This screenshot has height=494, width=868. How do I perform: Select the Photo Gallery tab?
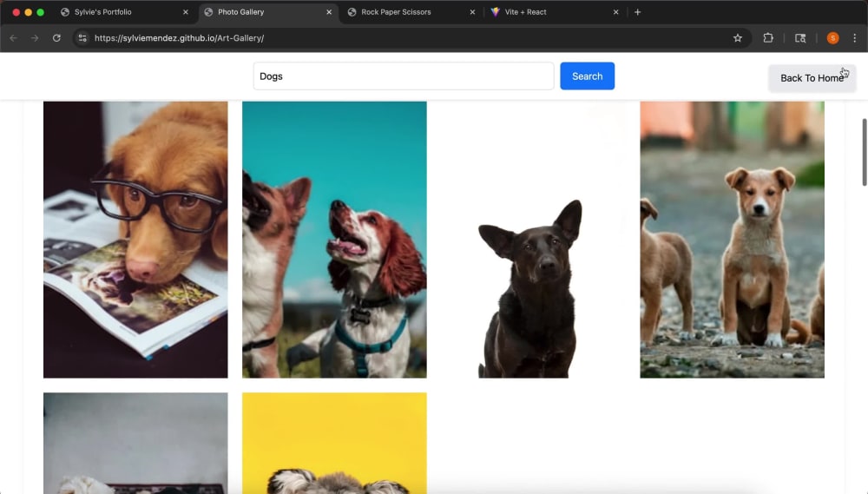[x=268, y=12]
